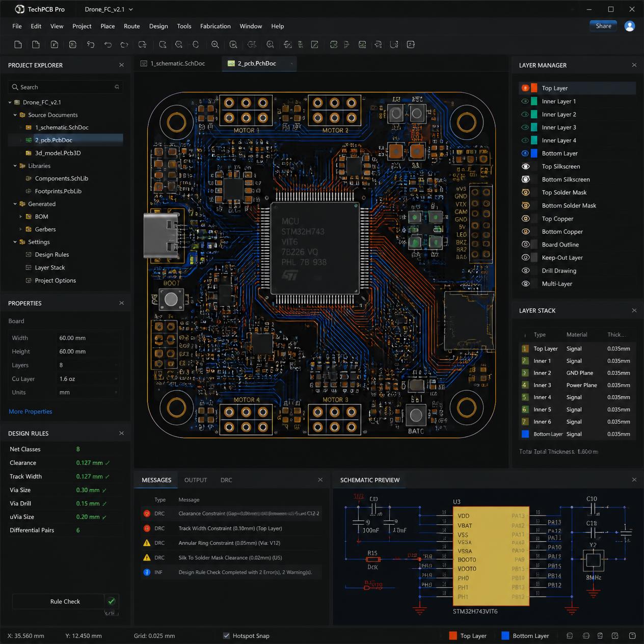Click the green checkmark beside Rule Check
Screen dimensions: 644x644
pos(112,602)
